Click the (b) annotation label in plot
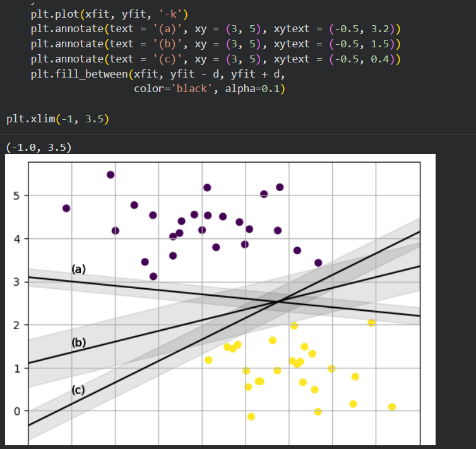The width and height of the screenshot is (476, 449). click(79, 343)
